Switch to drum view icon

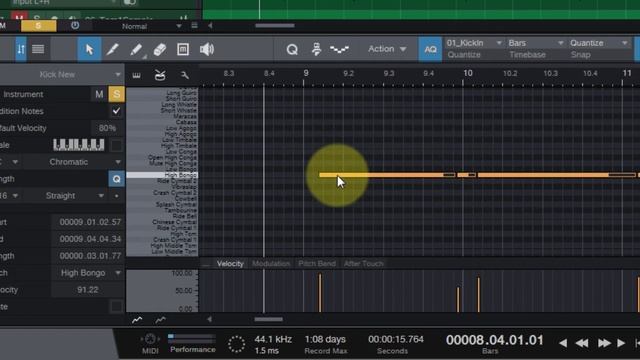(x=160, y=75)
